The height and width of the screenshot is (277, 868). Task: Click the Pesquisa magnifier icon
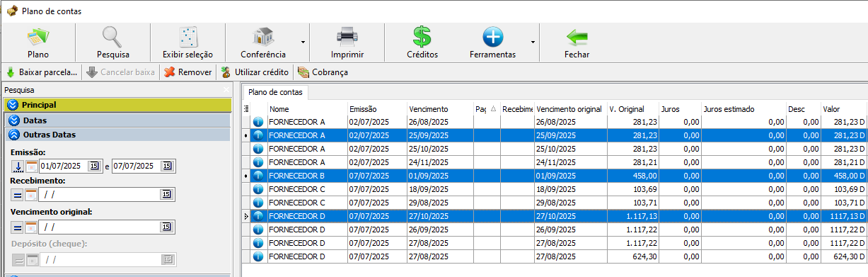pos(112,36)
